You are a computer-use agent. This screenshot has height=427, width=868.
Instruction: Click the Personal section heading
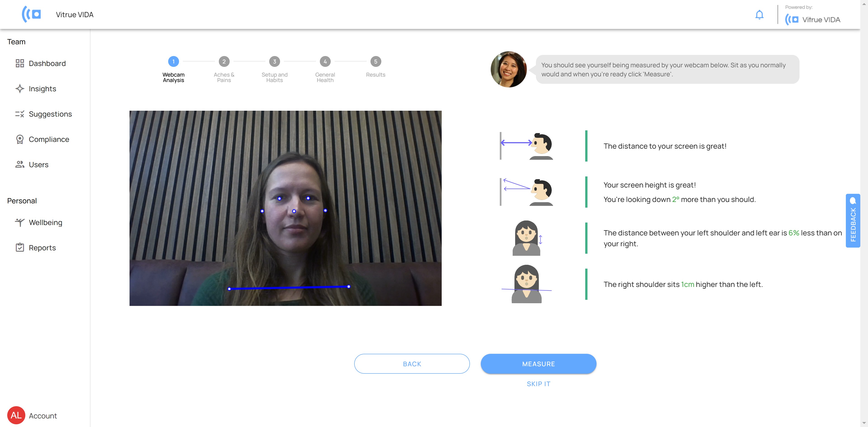point(22,201)
